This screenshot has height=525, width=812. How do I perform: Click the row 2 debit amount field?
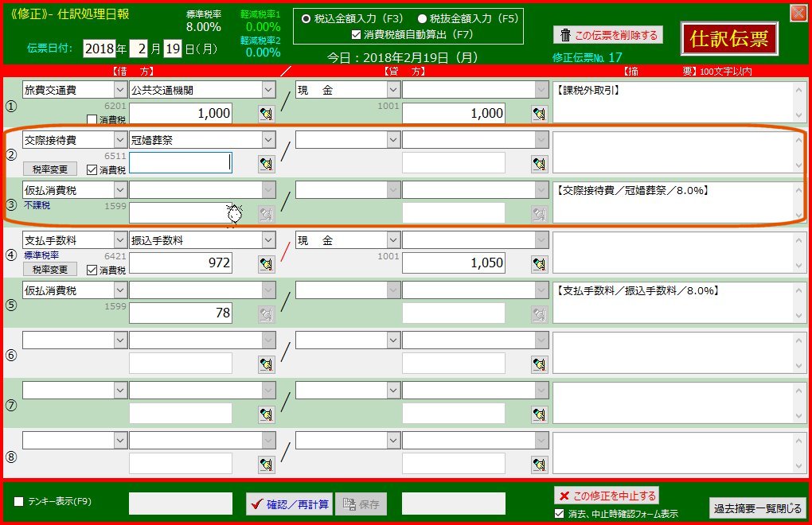181,163
